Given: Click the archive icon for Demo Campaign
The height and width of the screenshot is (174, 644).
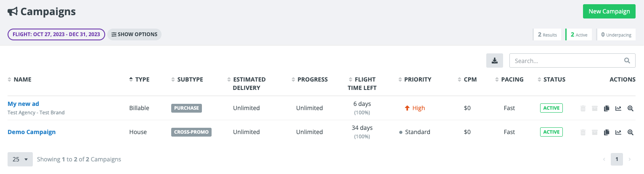Looking at the screenshot, I should pos(595,132).
